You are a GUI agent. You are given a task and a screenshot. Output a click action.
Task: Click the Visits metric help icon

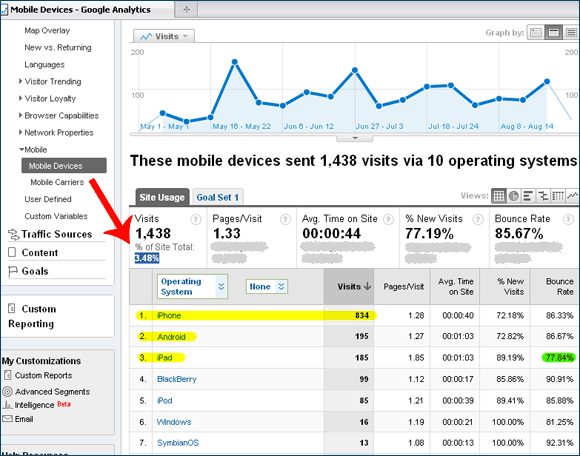pos(196,220)
